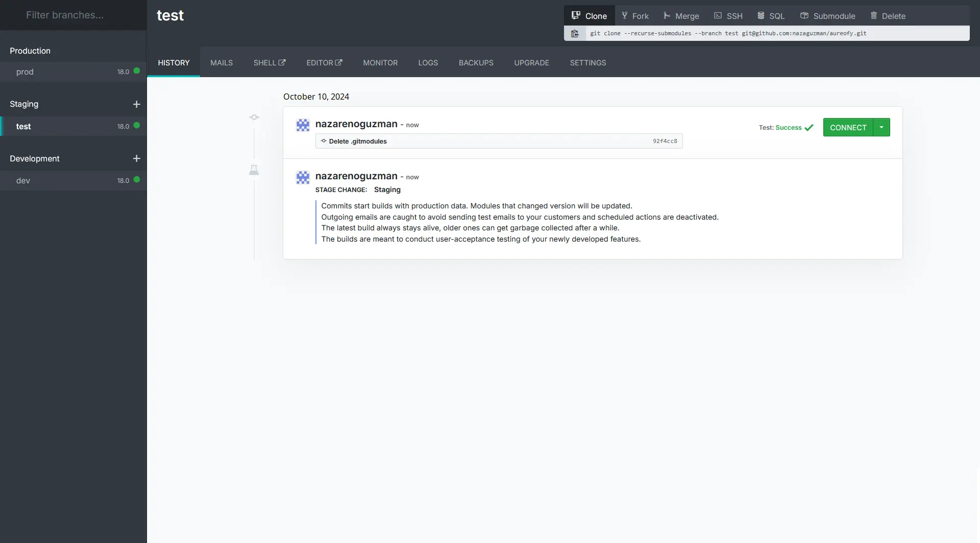Select the Clone toolbar option
980x543 pixels.
click(x=589, y=16)
